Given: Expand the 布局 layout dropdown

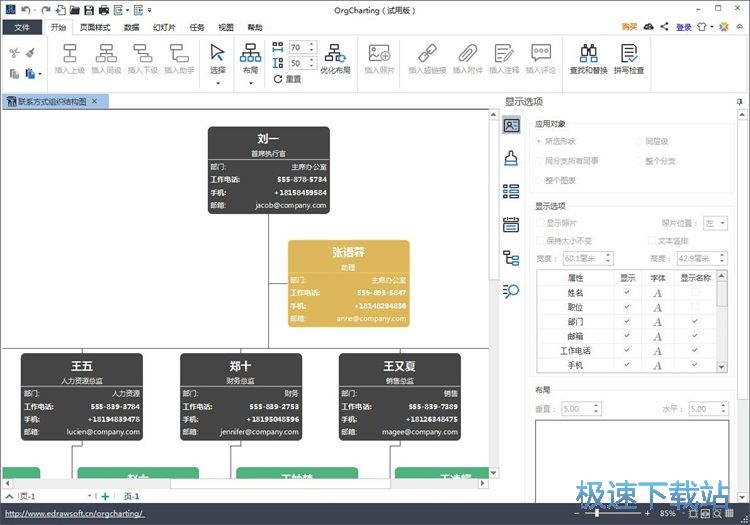Looking at the screenshot, I should tap(250, 84).
